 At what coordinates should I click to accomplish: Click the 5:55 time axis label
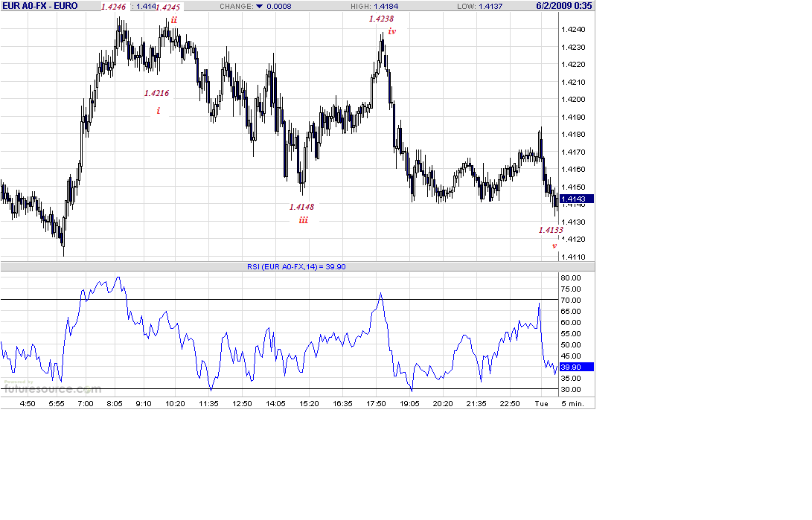57,404
